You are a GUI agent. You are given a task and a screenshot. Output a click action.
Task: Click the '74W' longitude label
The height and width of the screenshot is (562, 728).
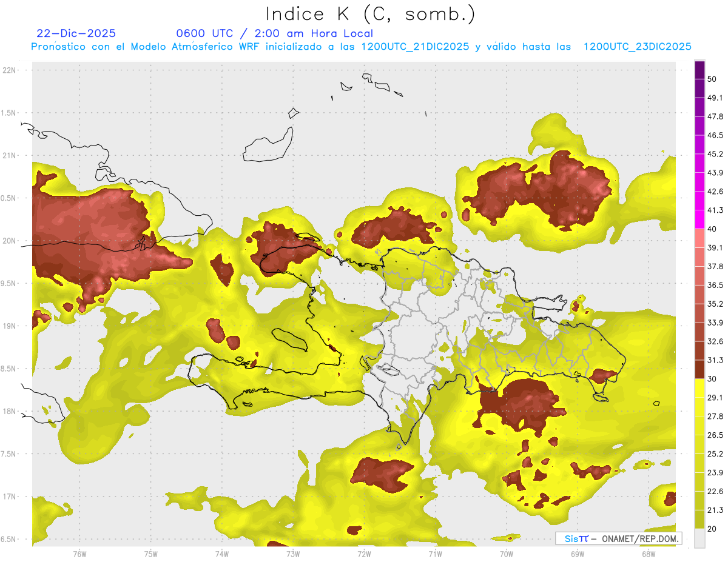click(x=221, y=554)
